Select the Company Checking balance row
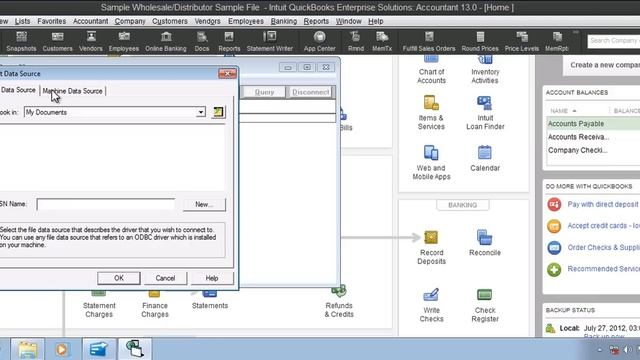The height and width of the screenshot is (360, 640). [593, 150]
